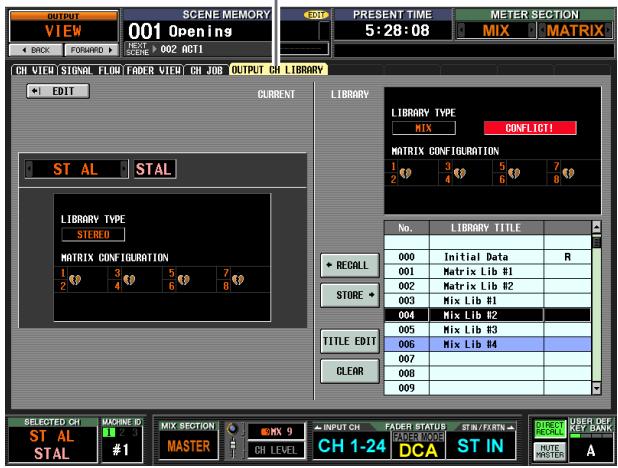Click the CLEAR button
Image resolution: width=618 pixels, height=468 pixels.
point(350,371)
